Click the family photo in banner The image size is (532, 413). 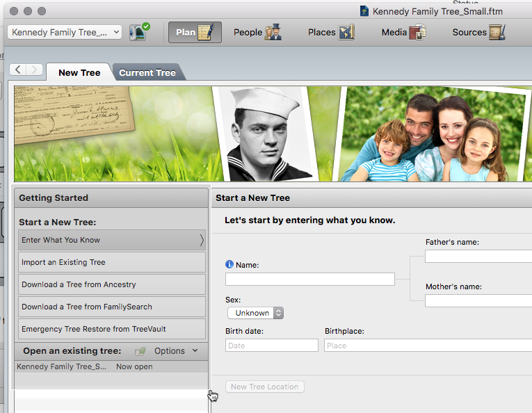[433, 133]
